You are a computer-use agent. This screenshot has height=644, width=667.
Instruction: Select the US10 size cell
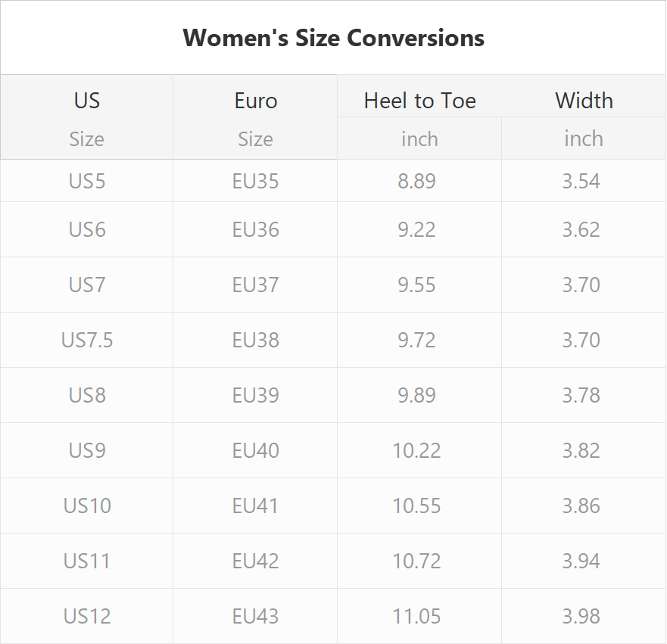pos(87,506)
